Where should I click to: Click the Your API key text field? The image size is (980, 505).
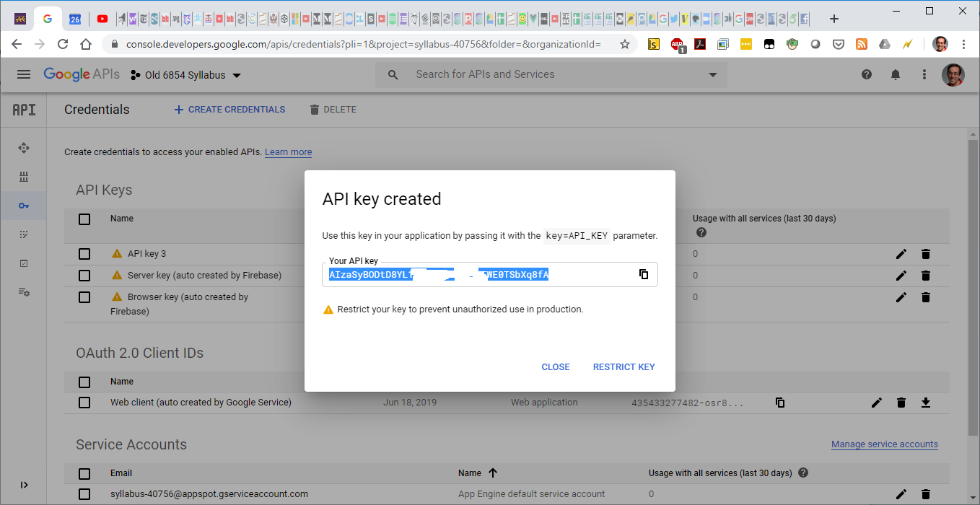[476, 275]
